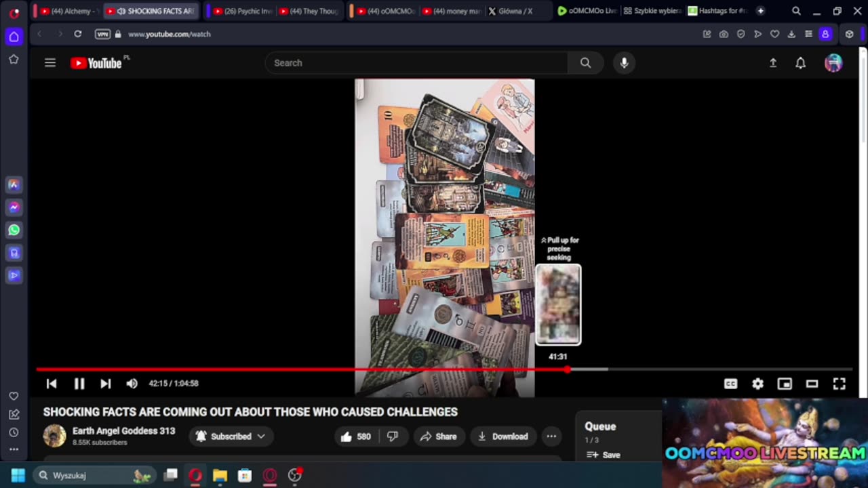Open YouTube notifications bell
The height and width of the screenshot is (488, 868).
(800, 63)
